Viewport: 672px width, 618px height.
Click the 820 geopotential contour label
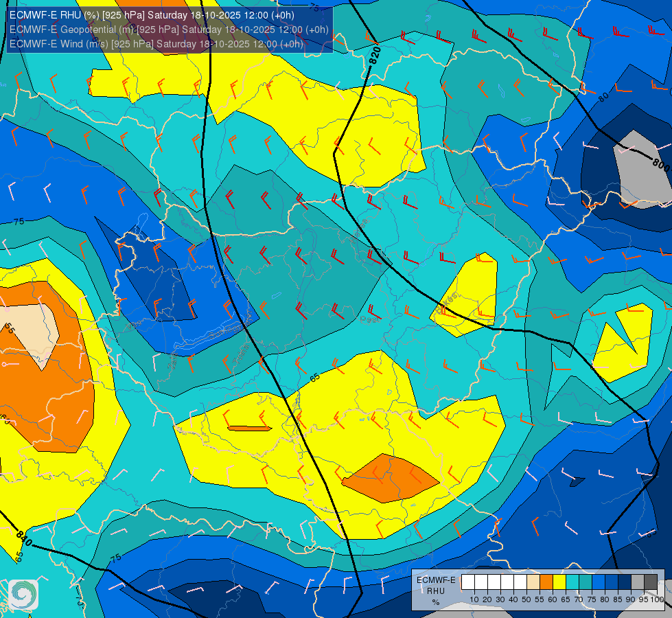375,56
